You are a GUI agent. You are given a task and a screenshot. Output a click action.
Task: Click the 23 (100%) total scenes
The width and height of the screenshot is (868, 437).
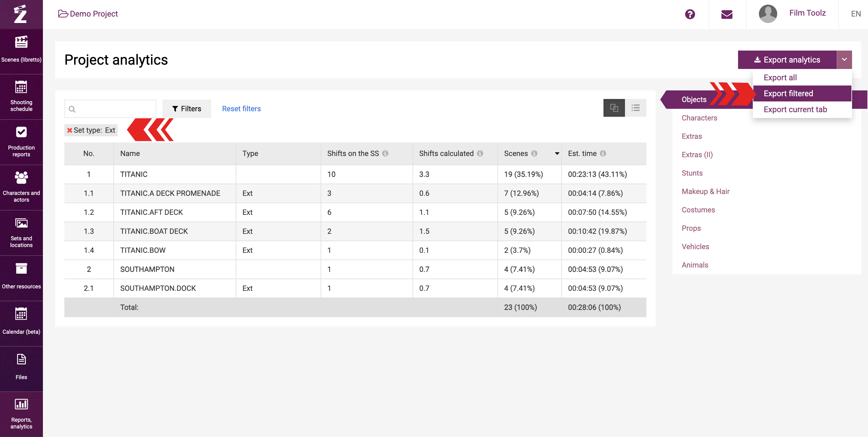(x=520, y=307)
